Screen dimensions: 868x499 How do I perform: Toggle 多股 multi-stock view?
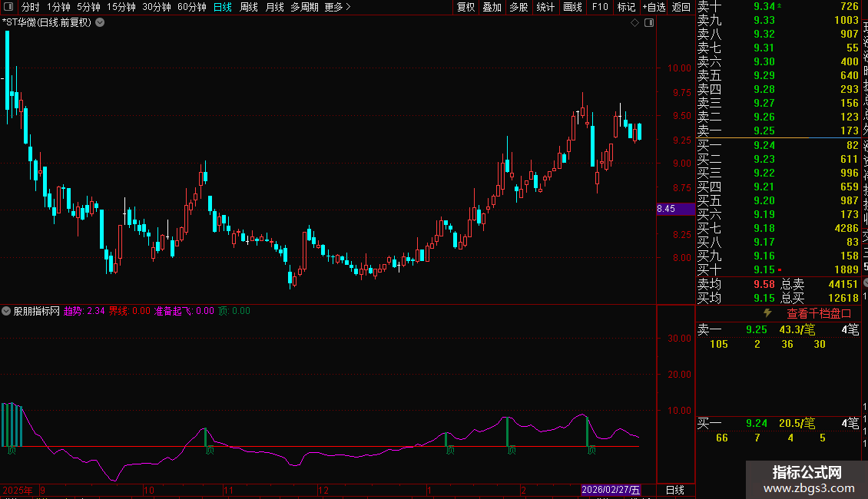coord(518,7)
